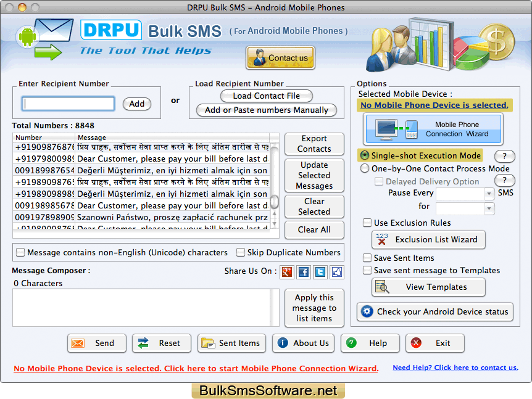This screenshot has width=532, height=399.
Task: Select the row numbered 009198985678
Action: [x=141, y=205]
